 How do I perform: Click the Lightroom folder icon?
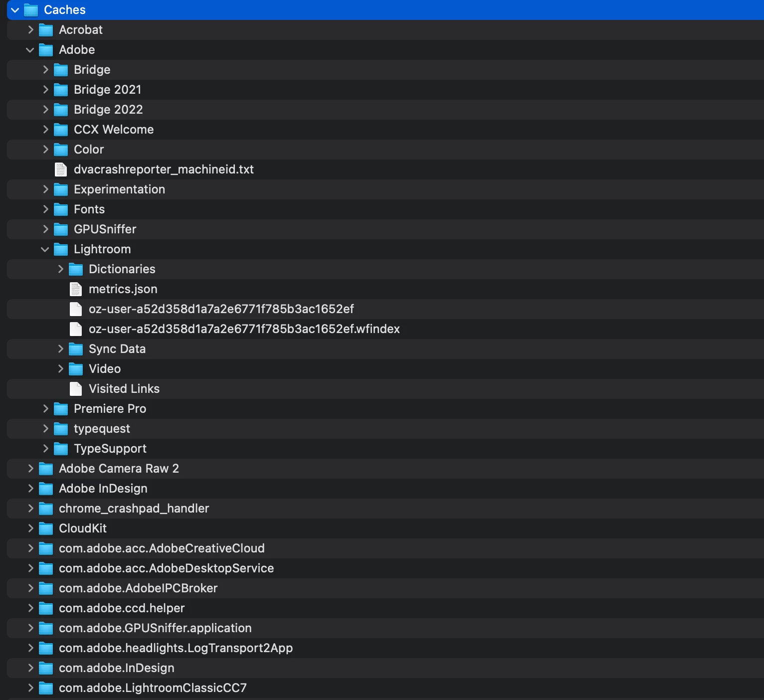pos(61,249)
